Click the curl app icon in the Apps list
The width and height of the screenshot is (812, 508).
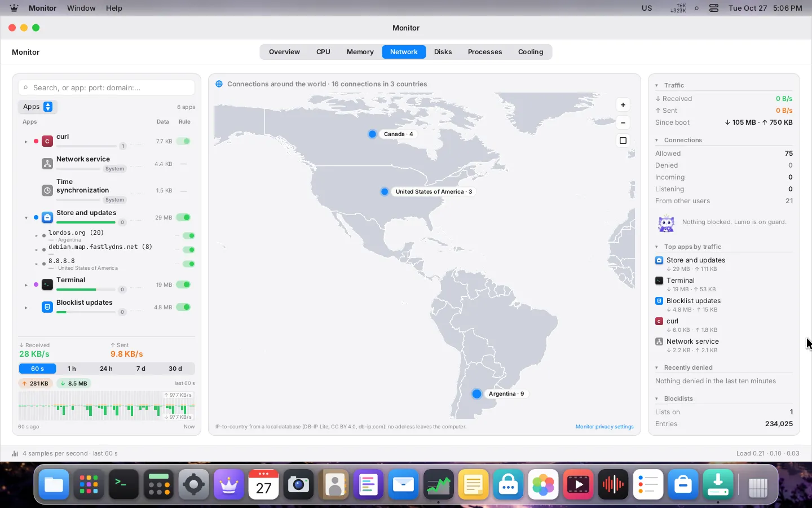tap(47, 141)
